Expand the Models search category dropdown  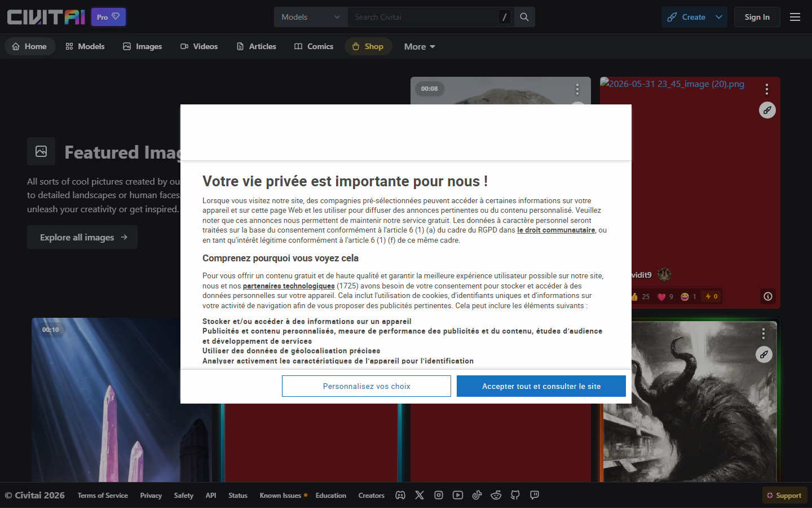311,17
